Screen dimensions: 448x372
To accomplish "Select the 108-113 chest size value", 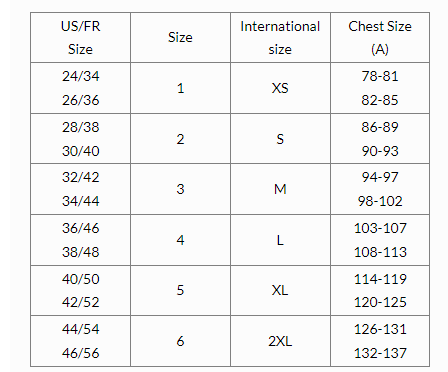I will (x=380, y=252).
